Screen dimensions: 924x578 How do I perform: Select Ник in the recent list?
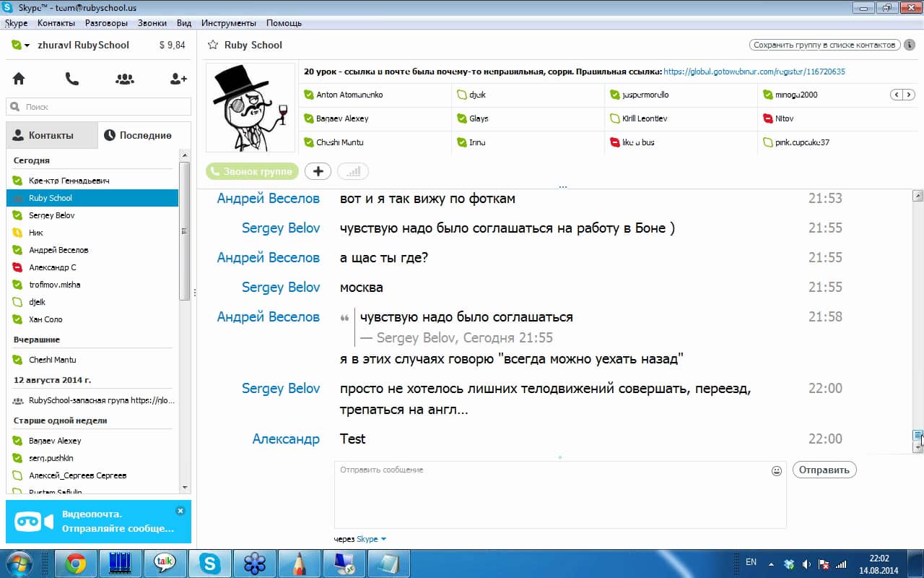92,233
